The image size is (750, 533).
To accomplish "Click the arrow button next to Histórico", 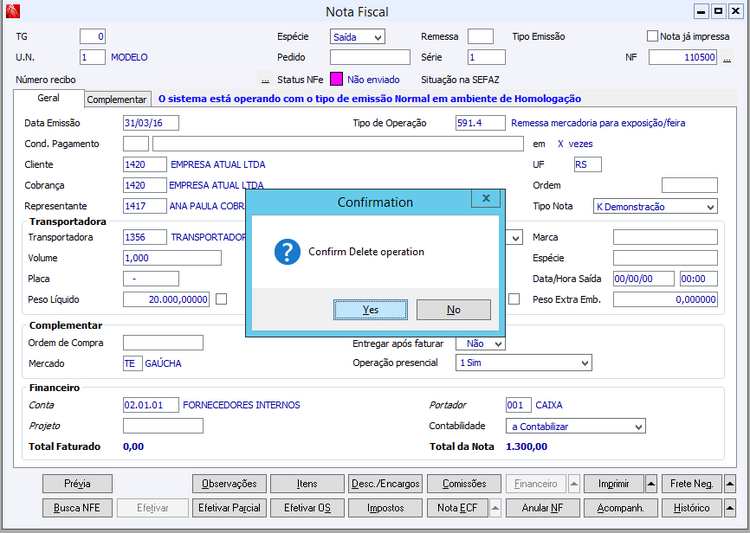I will pyautogui.click(x=730, y=508).
